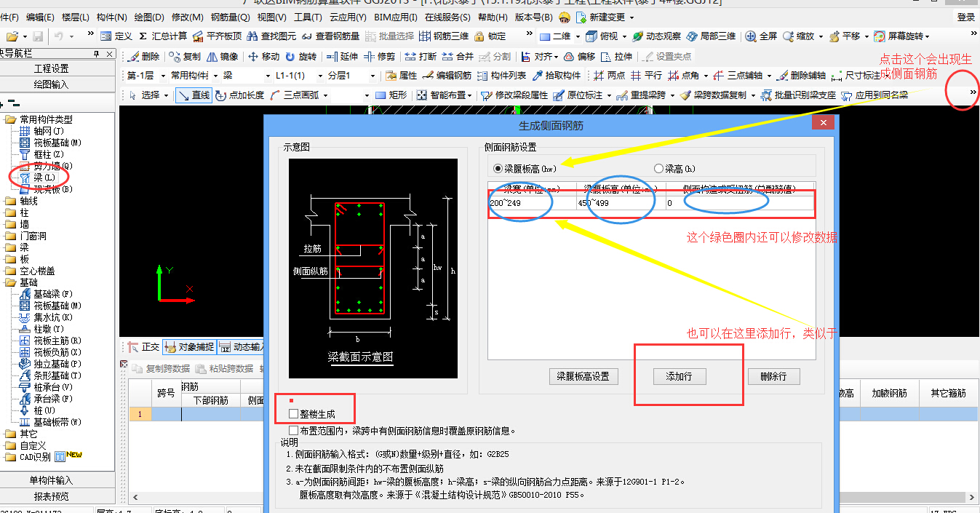980x513 pixels.
Task: Select 点加长度 point-plus-length tool
Action: pyautogui.click(x=240, y=95)
